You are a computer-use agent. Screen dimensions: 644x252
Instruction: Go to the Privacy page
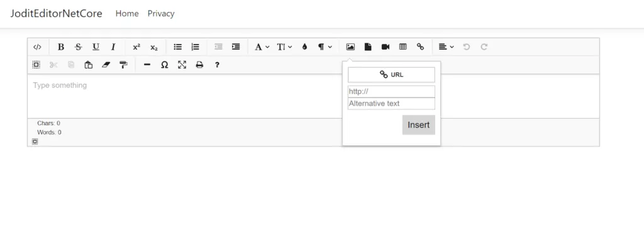click(x=161, y=13)
